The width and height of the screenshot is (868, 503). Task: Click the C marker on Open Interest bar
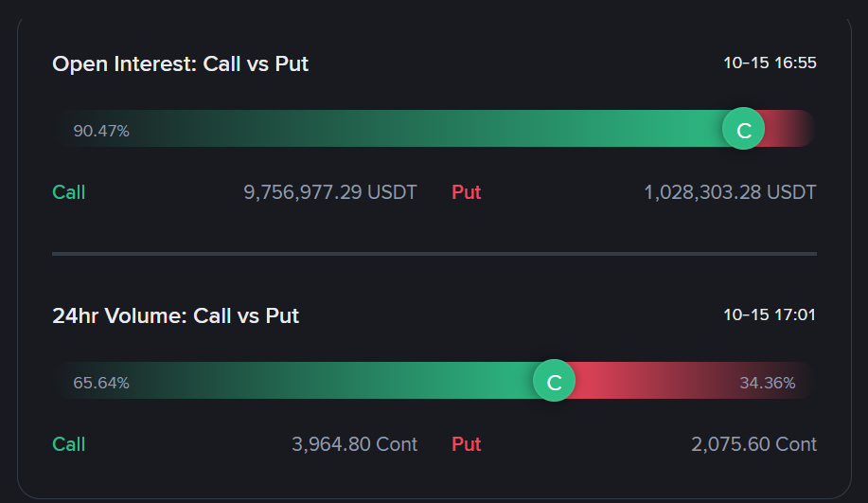(744, 129)
